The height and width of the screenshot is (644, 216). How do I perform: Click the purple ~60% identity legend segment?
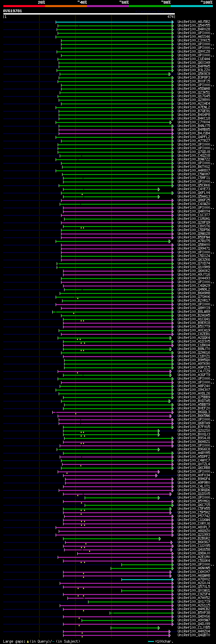point(108,6)
